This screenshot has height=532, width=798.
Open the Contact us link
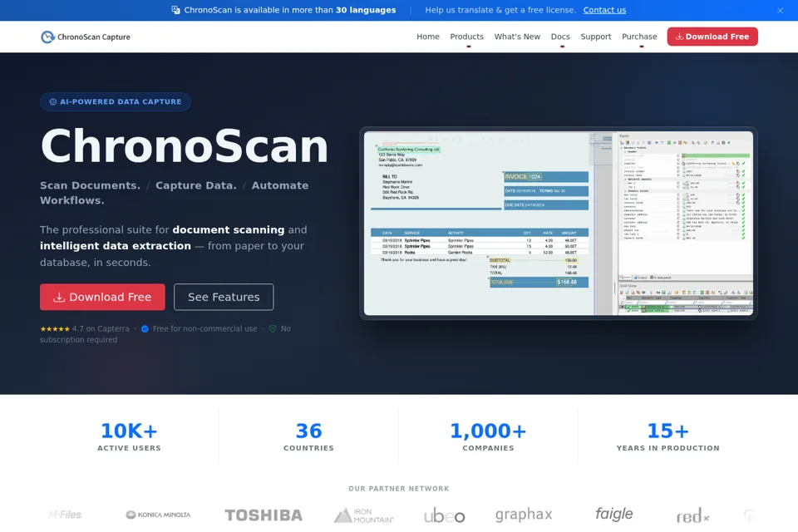pyautogui.click(x=604, y=10)
